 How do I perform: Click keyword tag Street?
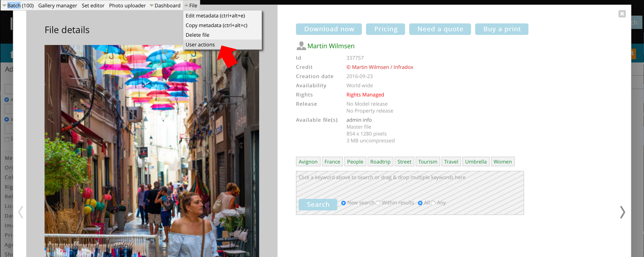coord(404,161)
